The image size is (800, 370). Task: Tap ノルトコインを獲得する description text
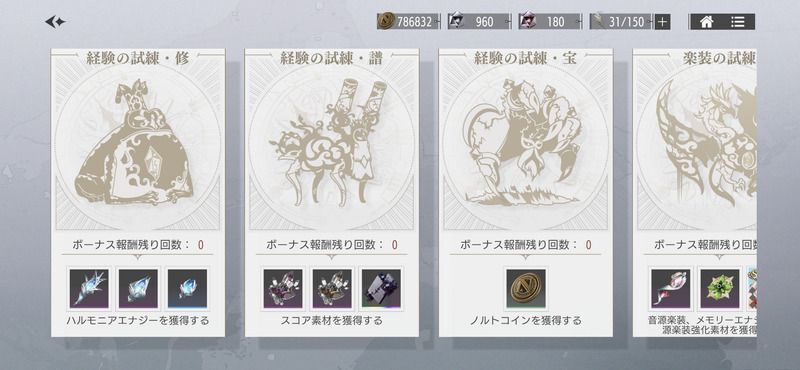526,321
